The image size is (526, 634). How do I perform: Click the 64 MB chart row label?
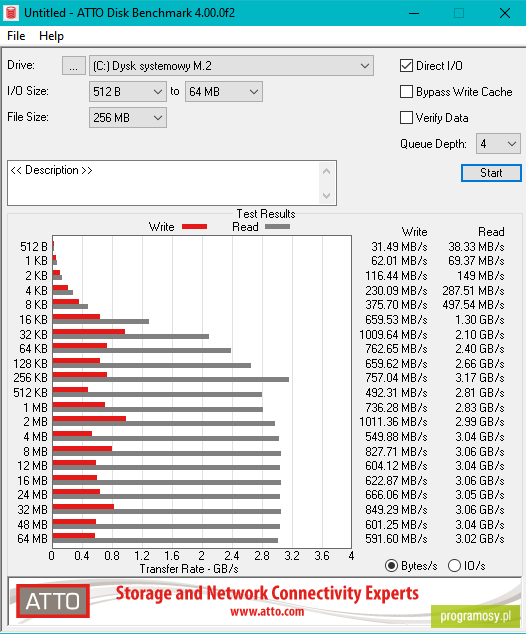(32, 539)
